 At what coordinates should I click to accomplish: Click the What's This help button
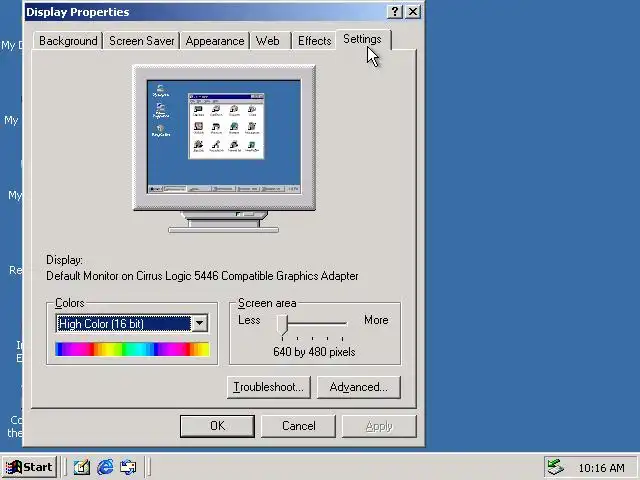tap(395, 11)
